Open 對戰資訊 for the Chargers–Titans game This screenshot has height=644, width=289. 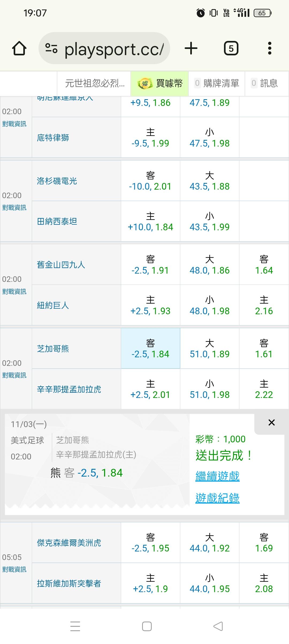click(14, 208)
